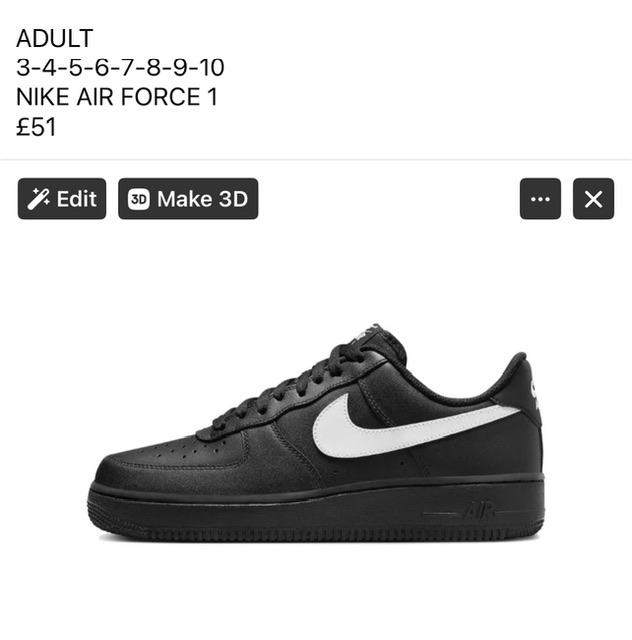Viewport: 632px width, 640px height.
Task: Click the ADULT heading text
Action: pos(55,38)
